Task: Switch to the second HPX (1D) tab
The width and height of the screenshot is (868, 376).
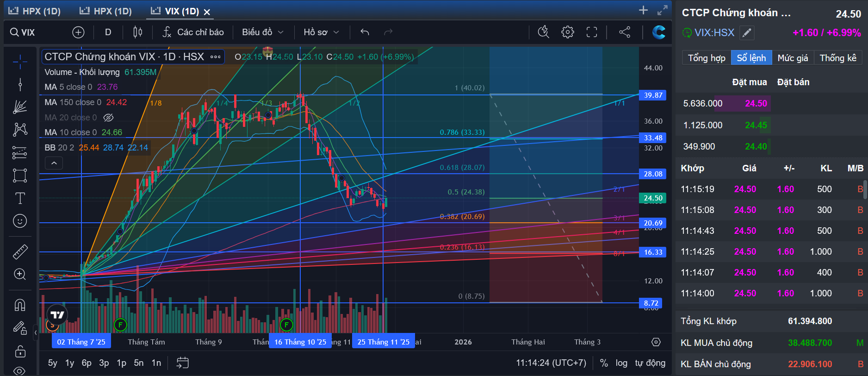Action: coord(105,11)
